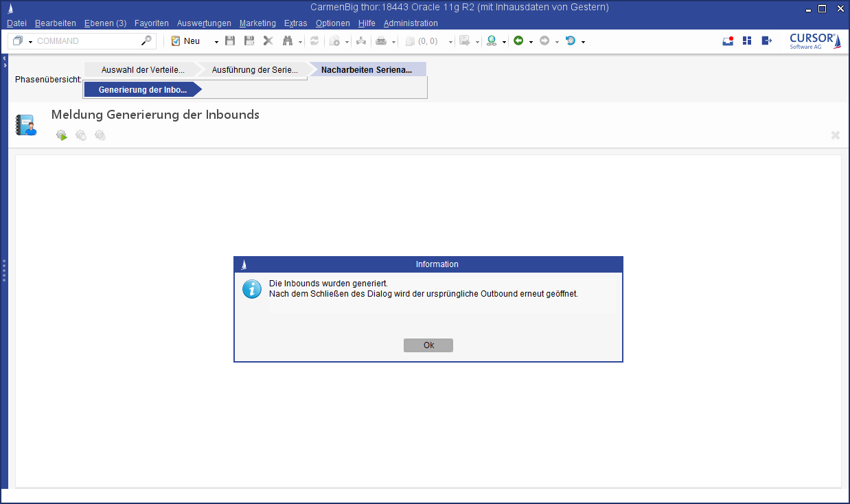
Task: Click into the COMMAND input field
Action: [86, 41]
